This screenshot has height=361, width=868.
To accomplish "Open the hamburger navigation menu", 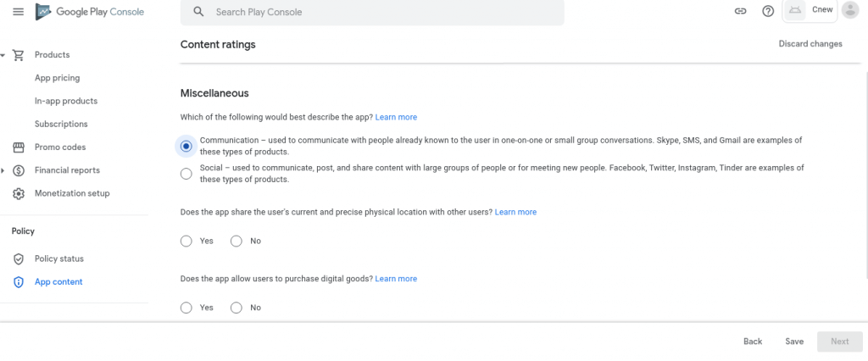I will click(x=18, y=12).
